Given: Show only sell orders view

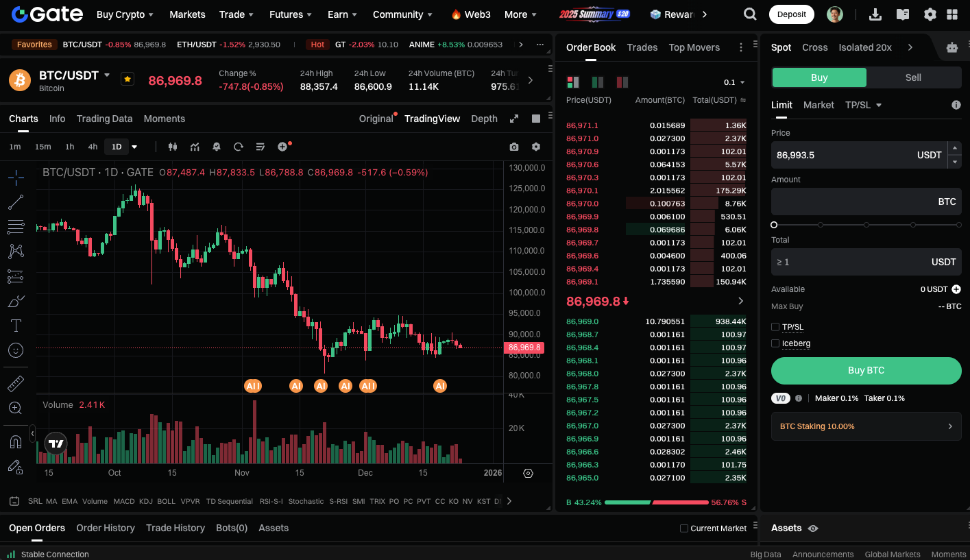Looking at the screenshot, I should pyautogui.click(x=622, y=82).
